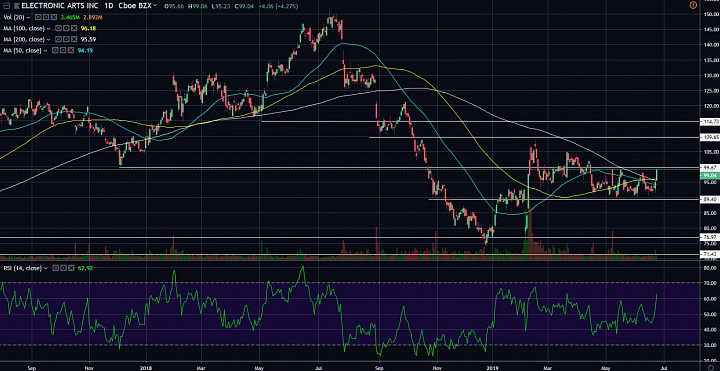Toggle visibility of the Vol (20) indicator
The width and height of the screenshot is (720, 371).
pos(38,17)
